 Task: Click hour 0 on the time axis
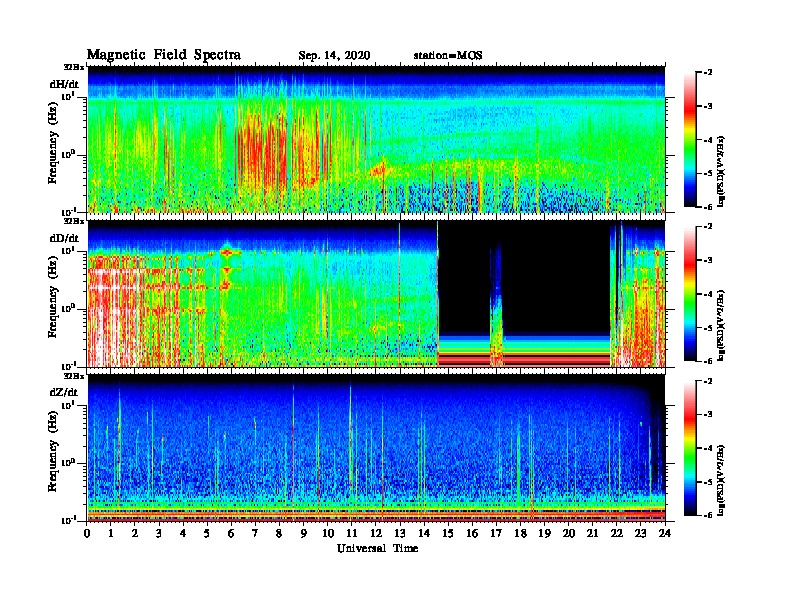coord(87,533)
